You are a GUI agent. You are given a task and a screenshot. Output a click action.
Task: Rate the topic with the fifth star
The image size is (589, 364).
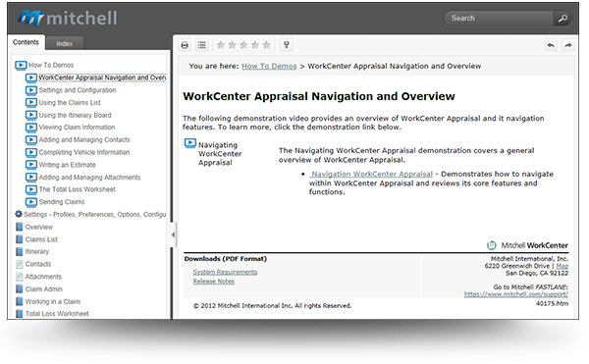(x=267, y=45)
